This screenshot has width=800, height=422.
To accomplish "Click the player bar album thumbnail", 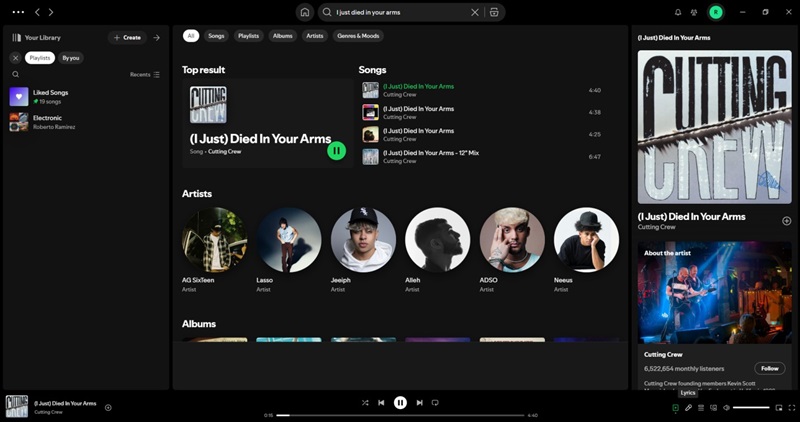I will coord(17,406).
